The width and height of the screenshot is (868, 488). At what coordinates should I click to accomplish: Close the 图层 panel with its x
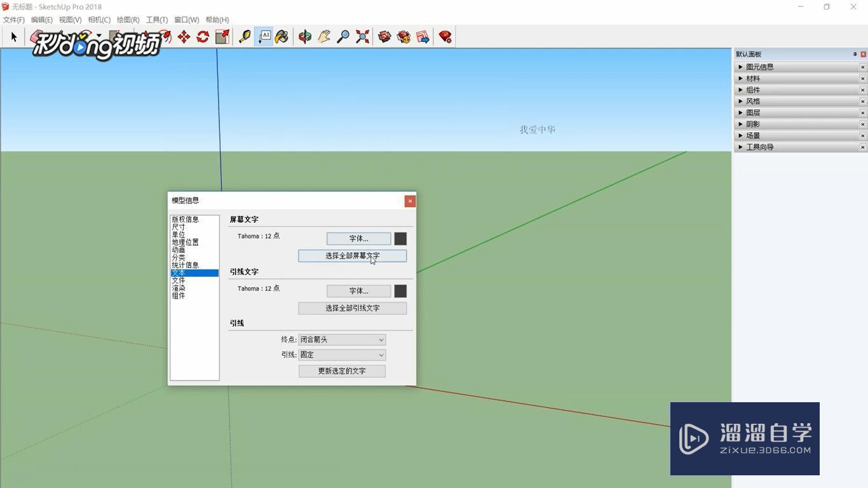[863, 112]
